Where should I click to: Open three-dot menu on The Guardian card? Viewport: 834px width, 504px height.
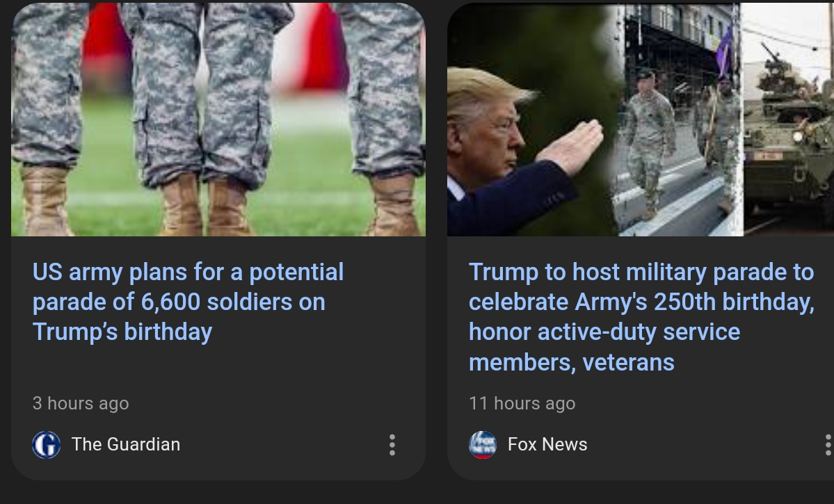click(x=392, y=445)
